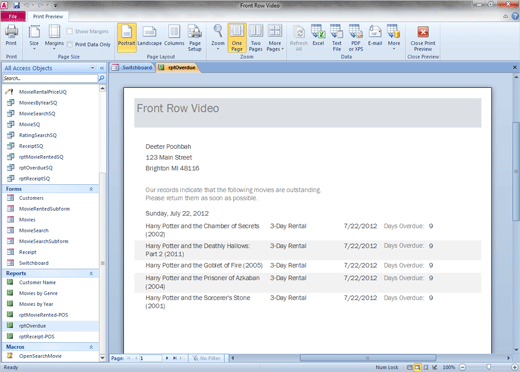Select Portrait page orientation
Screen dimensions: 520x372
(x=127, y=37)
